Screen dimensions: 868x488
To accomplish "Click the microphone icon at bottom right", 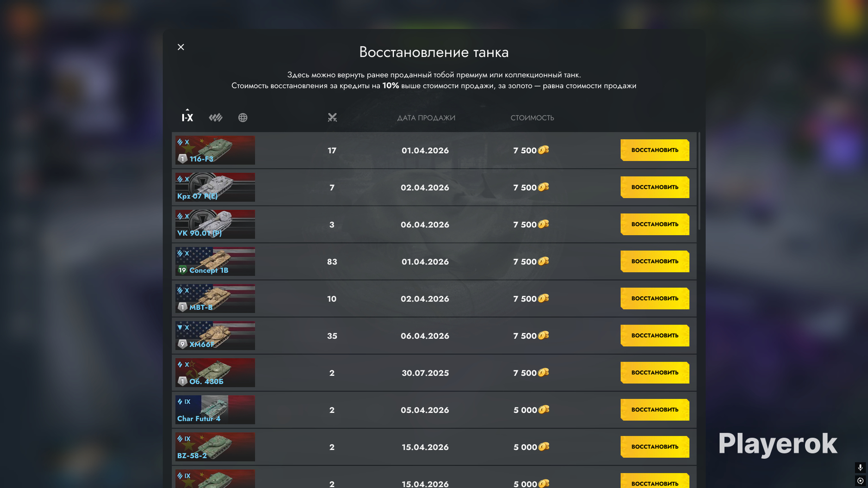I will point(860,467).
